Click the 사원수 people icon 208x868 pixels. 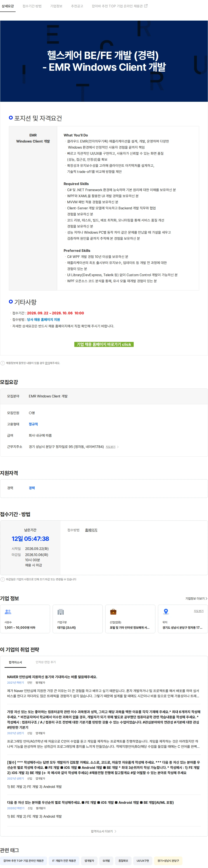point(8,612)
